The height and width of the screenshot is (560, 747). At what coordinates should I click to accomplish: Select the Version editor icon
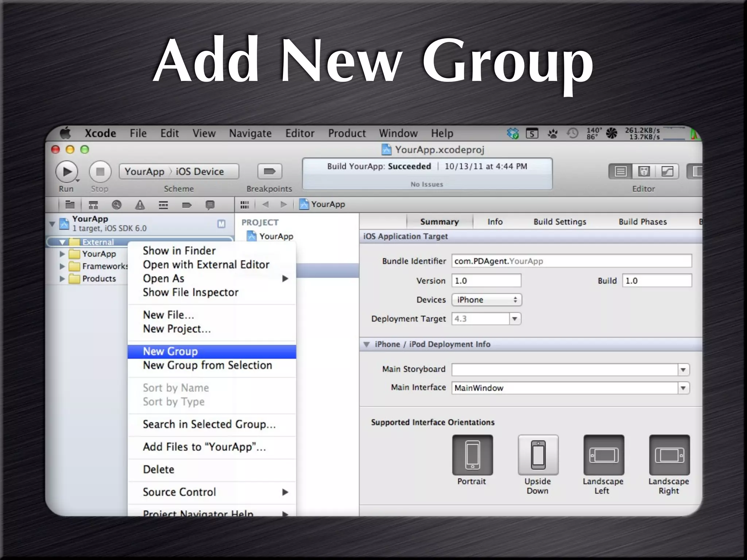click(667, 171)
